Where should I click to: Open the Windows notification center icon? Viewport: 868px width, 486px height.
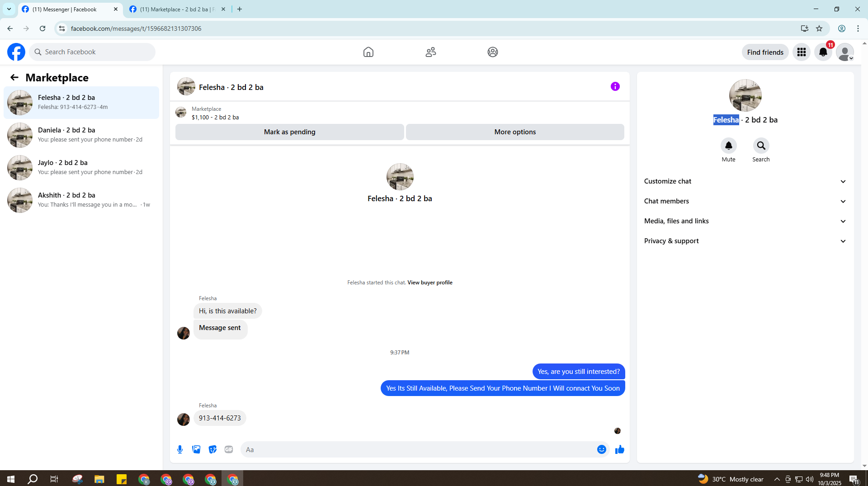(854, 479)
